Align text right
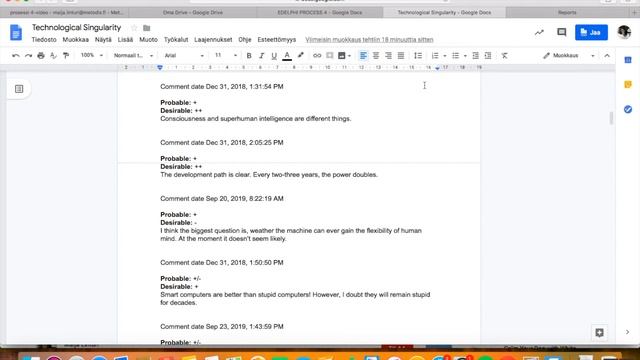This screenshot has width=640, height=360. click(388, 56)
